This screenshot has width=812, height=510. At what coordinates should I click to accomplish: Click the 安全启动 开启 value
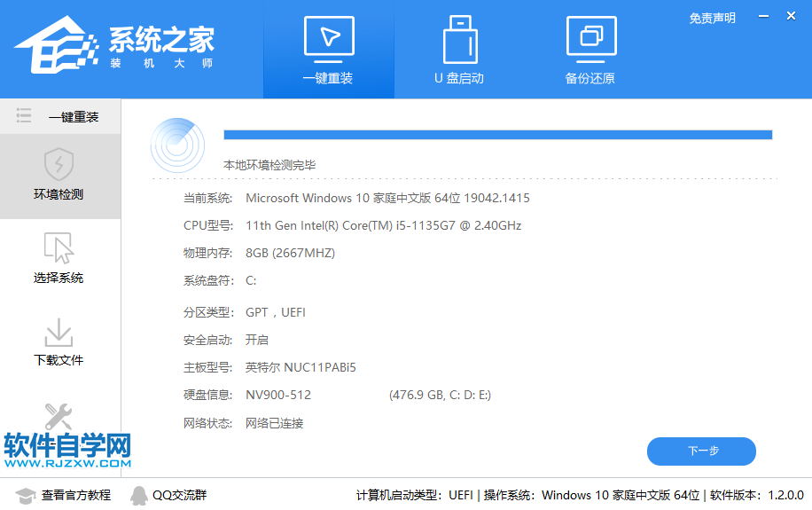tap(257, 340)
